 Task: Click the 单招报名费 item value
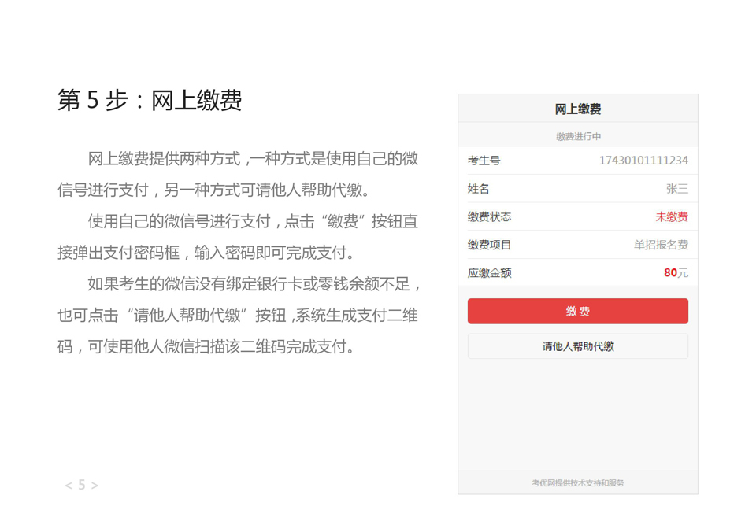pyautogui.click(x=661, y=245)
